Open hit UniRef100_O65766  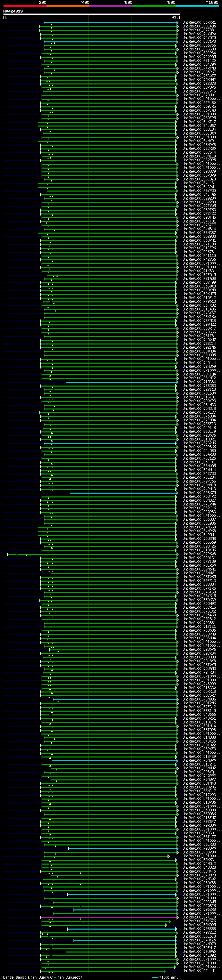[199, 45]
